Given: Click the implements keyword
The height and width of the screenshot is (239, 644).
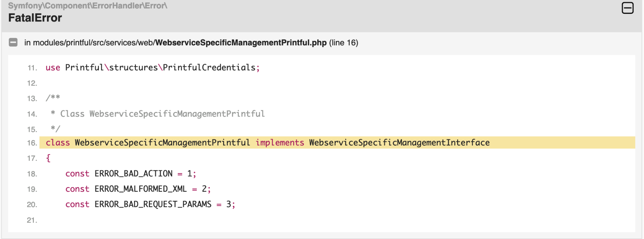Looking at the screenshot, I should [x=280, y=143].
